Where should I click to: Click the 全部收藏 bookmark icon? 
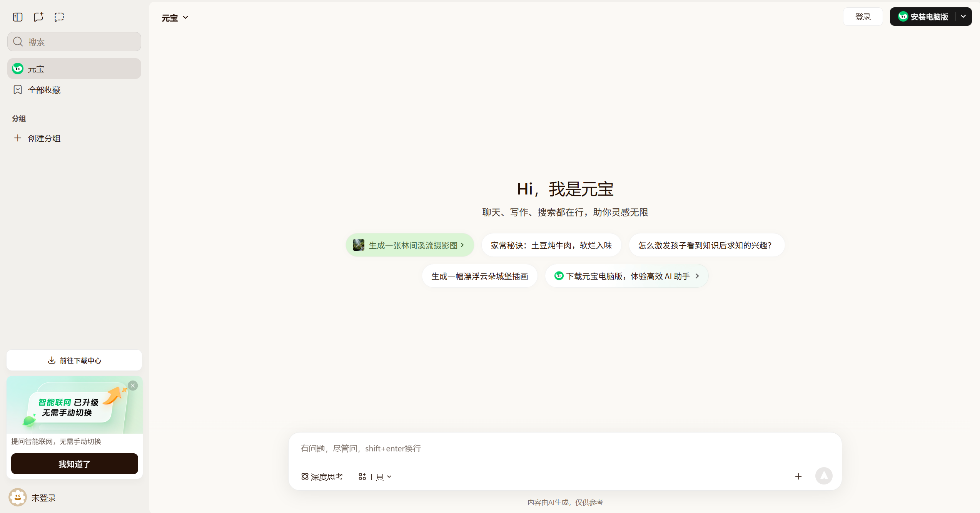pyautogui.click(x=18, y=90)
